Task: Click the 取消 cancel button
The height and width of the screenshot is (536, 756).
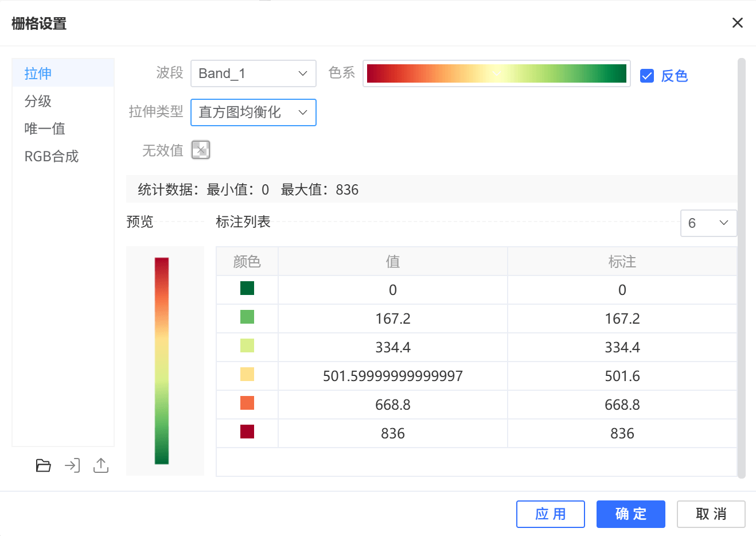Action: (711, 514)
